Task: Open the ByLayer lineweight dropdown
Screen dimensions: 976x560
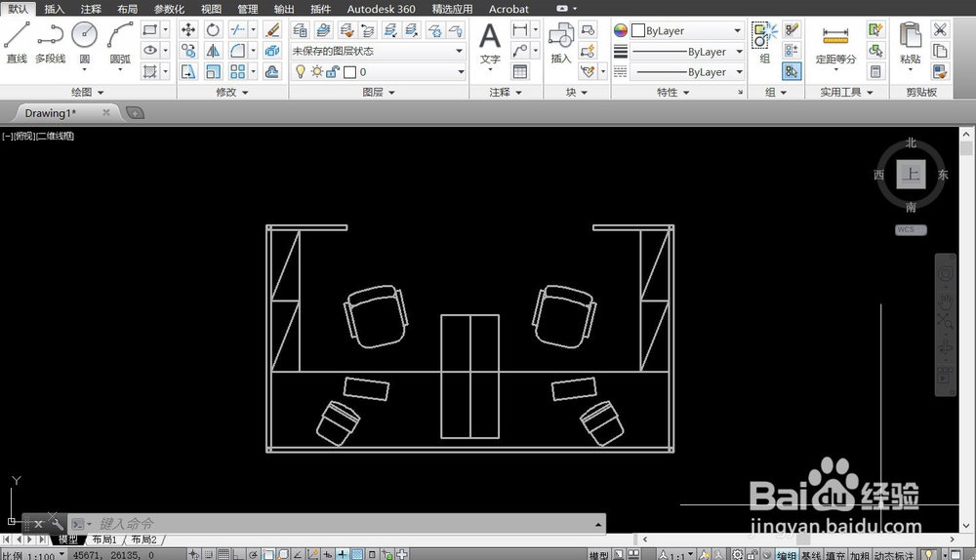Action: point(687,52)
